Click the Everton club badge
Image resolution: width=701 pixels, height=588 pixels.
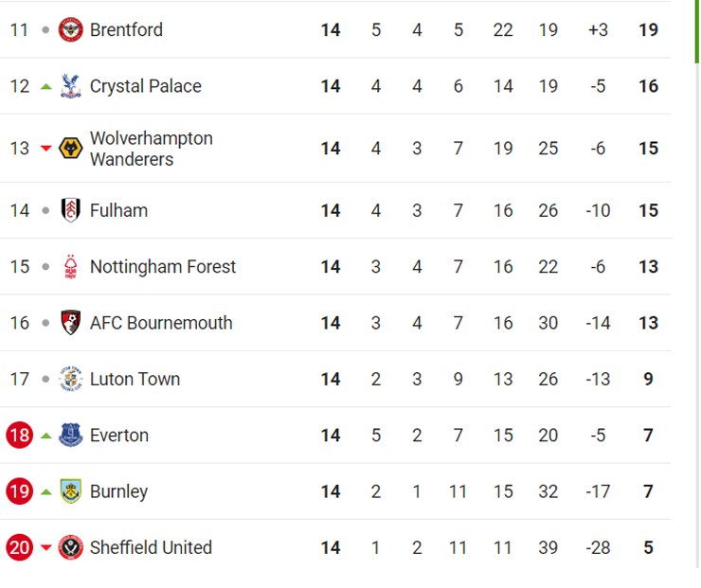click(x=71, y=436)
